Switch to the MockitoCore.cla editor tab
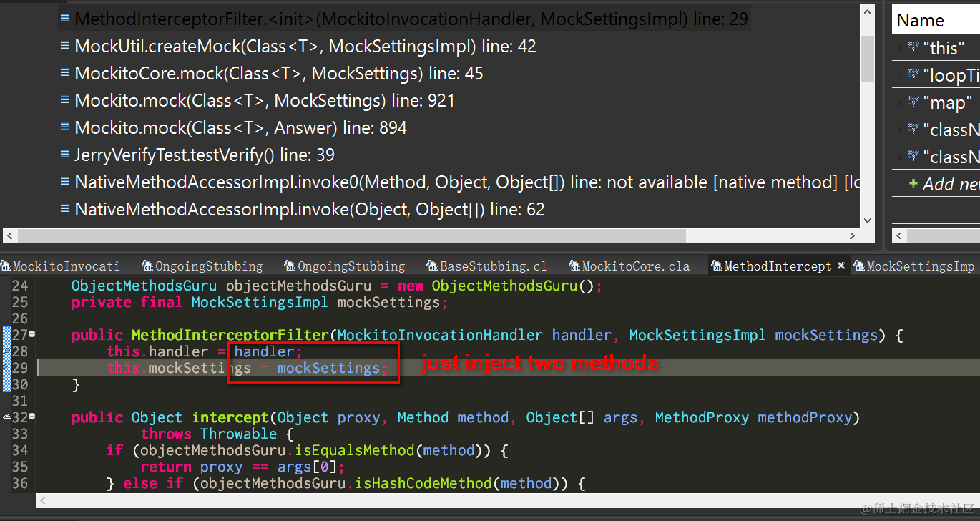The height and width of the screenshot is (521, 980). coord(629,266)
